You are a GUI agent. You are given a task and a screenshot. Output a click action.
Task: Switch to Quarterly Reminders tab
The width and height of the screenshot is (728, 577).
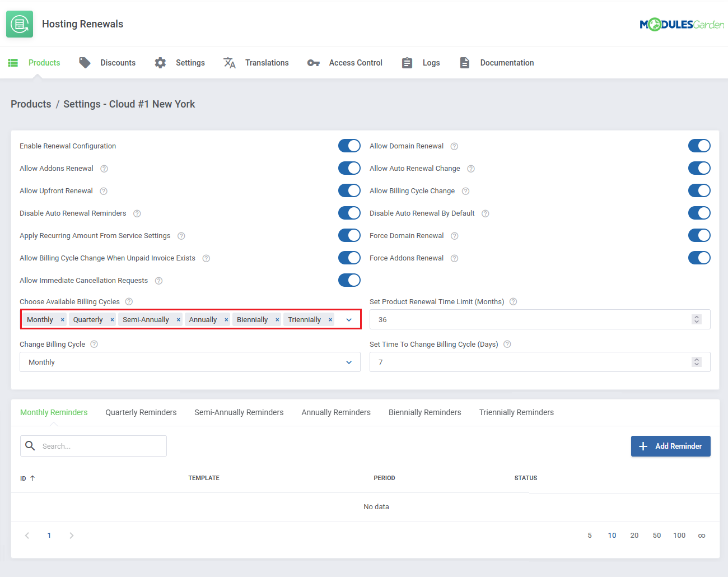click(x=141, y=412)
